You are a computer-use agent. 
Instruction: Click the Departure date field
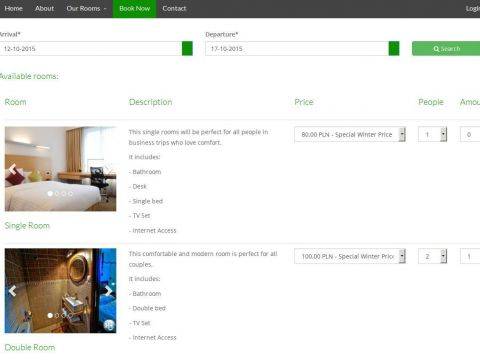coord(297,49)
